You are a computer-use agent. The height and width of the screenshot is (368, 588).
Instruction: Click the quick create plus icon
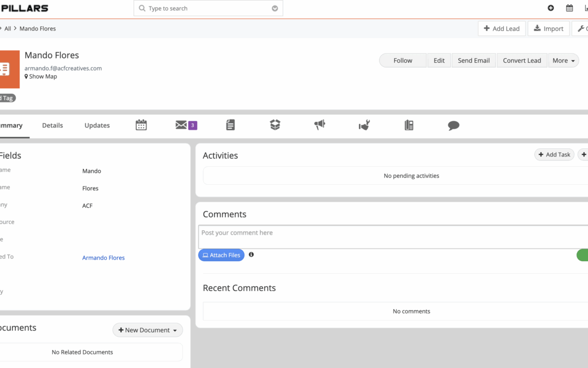pos(550,8)
